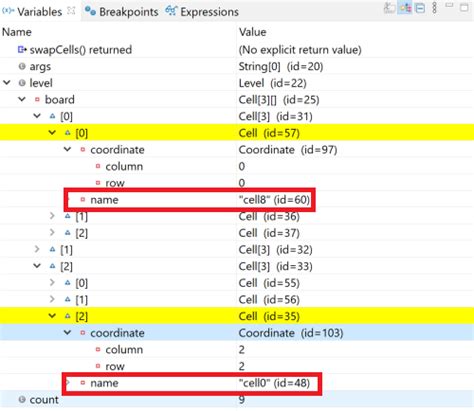Collapse the highlighted Cell id=57 node
474x411 pixels.
tap(52, 133)
